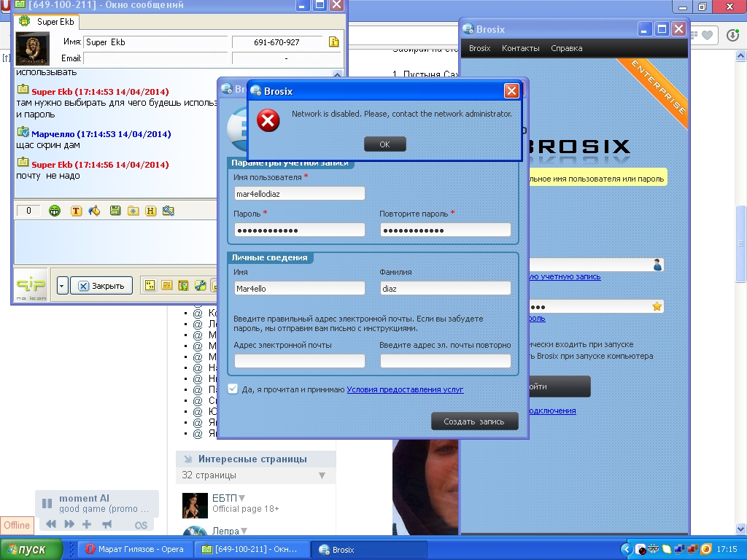This screenshot has height=560, width=747.
Task: Click the Создать запись button
Action: [474, 421]
